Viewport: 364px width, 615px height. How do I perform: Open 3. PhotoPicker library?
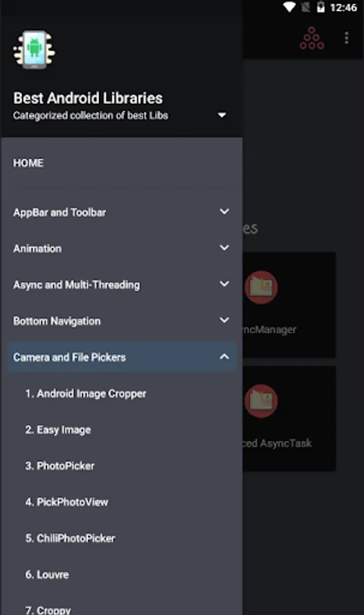pos(59,466)
